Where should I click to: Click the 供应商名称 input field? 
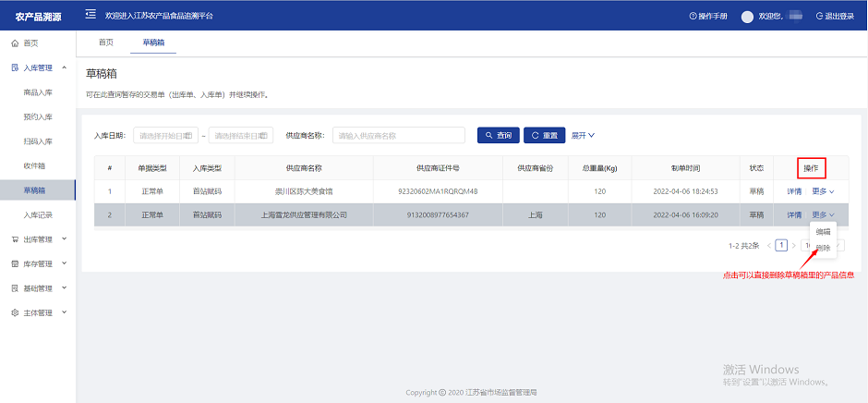click(398, 136)
